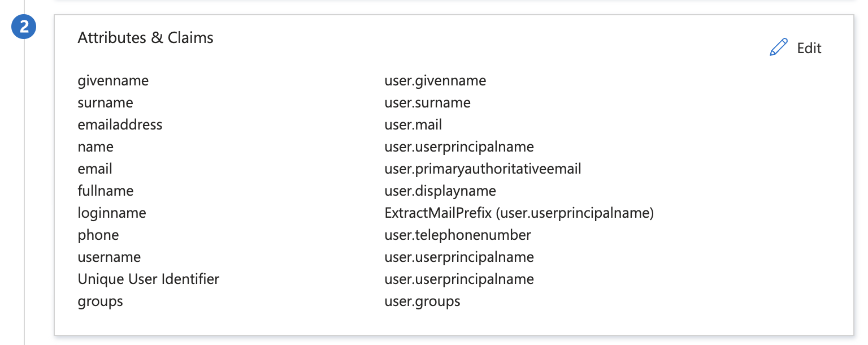Click the step 2 number badge
868x345 pixels.
(24, 28)
